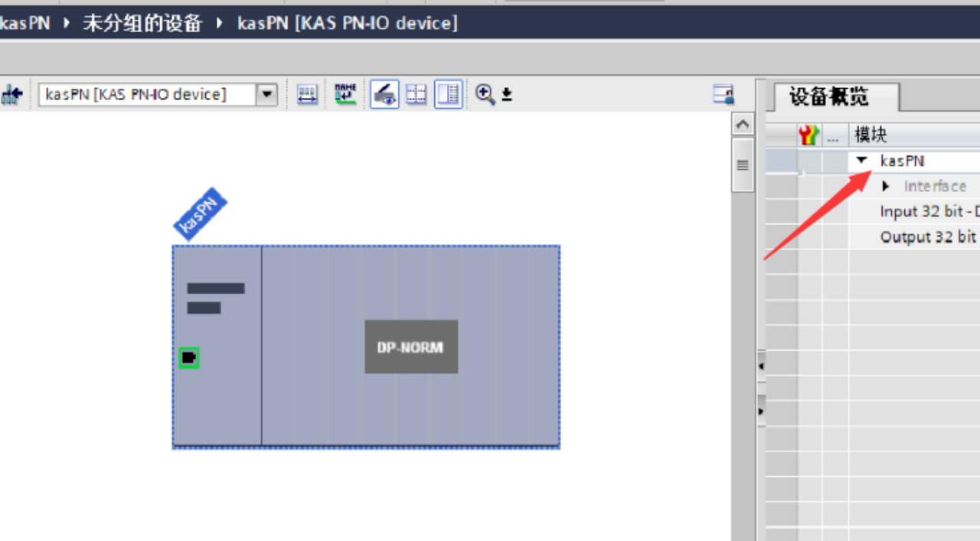980x541 pixels.
Task: Click the network view icon at toolbar start
Action: [12, 95]
